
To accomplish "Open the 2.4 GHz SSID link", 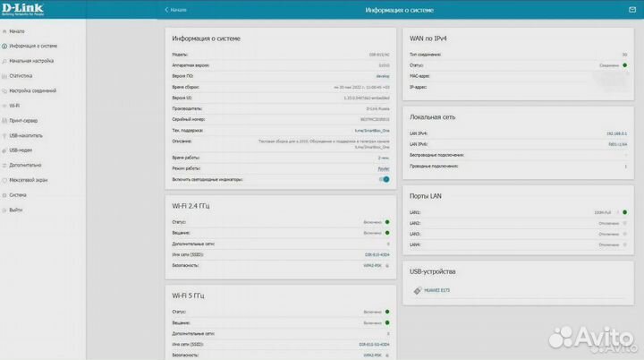I will [x=377, y=254].
